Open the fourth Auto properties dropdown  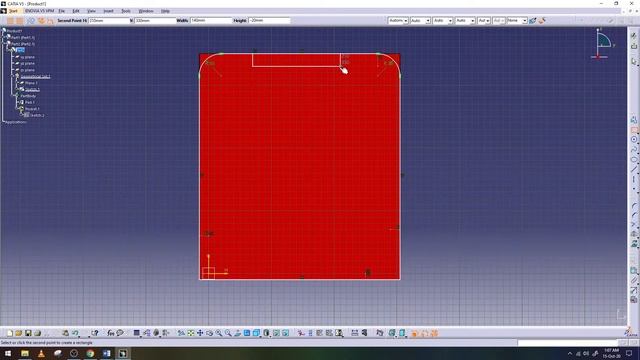(x=465, y=20)
